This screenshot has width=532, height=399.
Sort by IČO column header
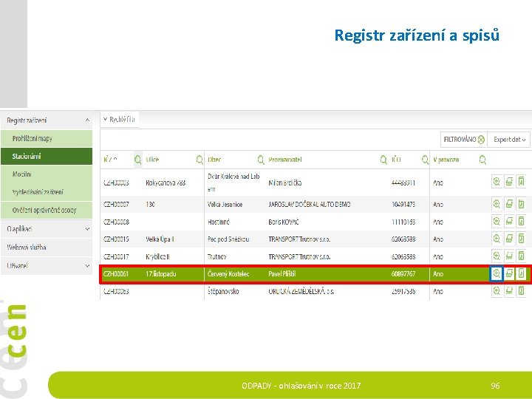click(x=396, y=160)
